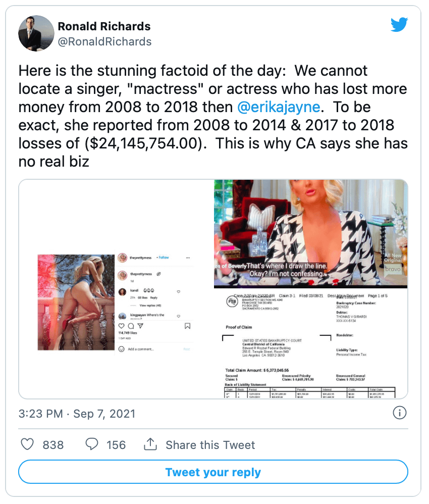Click the Twitter bird logo
Image resolution: width=429 pixels, height=504 pixels.
pyautogui.click(x=399, y=25)
